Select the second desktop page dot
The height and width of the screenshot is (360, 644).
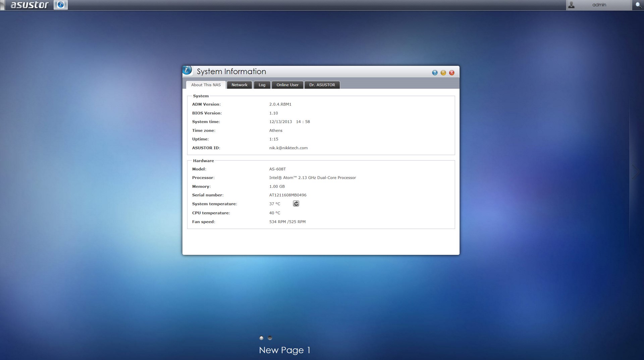270,338
